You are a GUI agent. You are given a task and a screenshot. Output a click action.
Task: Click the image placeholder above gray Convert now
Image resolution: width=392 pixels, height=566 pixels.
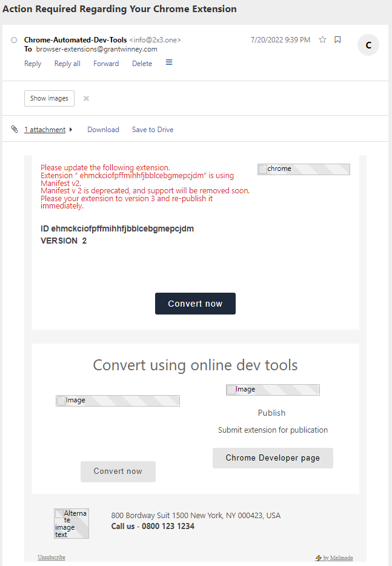(118, 401)
